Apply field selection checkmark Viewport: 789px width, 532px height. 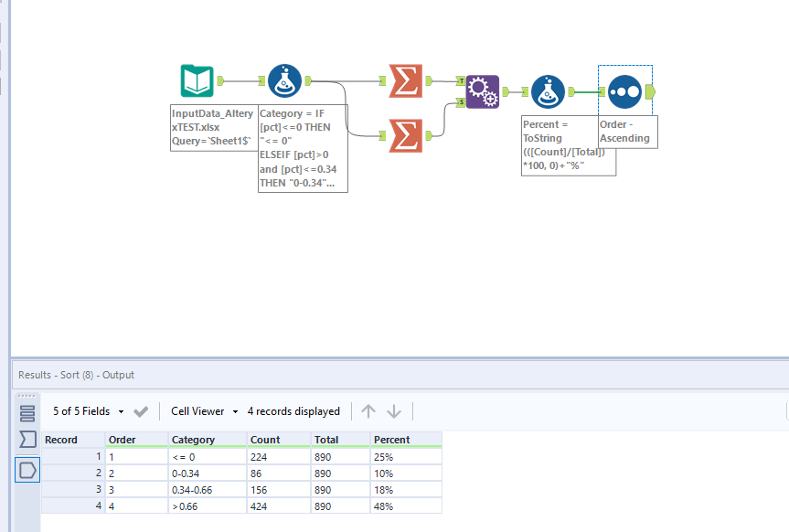(141, 411)
